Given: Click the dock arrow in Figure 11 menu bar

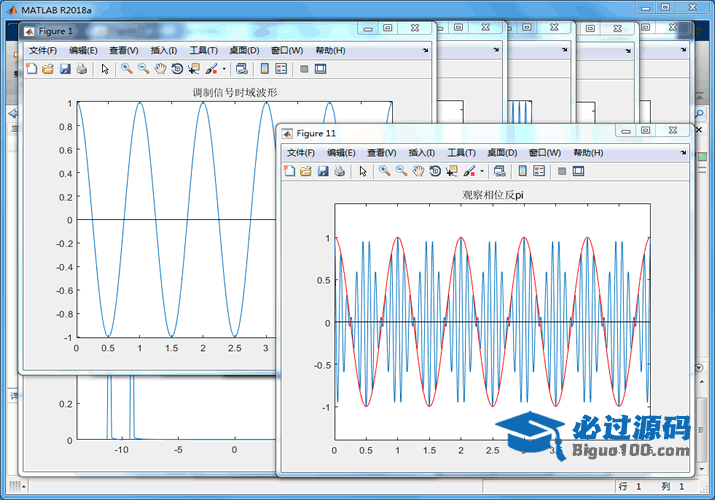Looking at the screenshot, I should [682, 153].
